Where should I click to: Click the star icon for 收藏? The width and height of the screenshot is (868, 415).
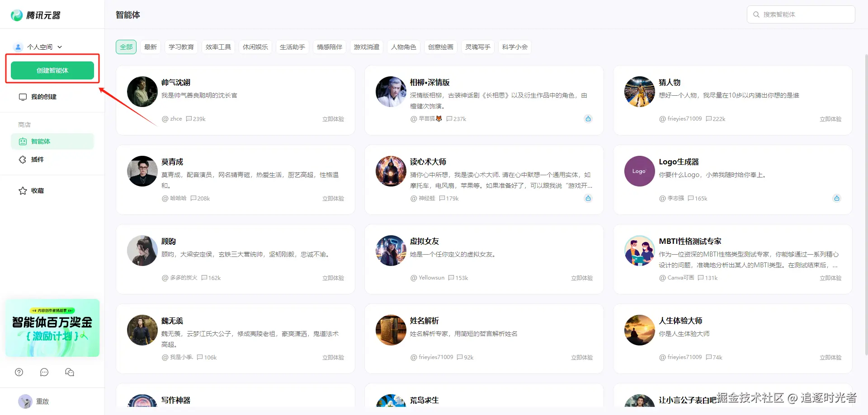click(23, 191)
